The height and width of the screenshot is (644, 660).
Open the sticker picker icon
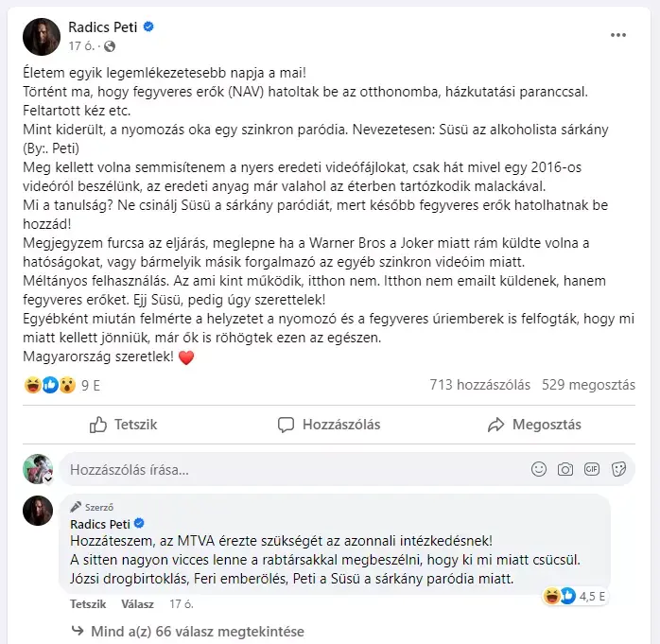click(x=618, y=469)
